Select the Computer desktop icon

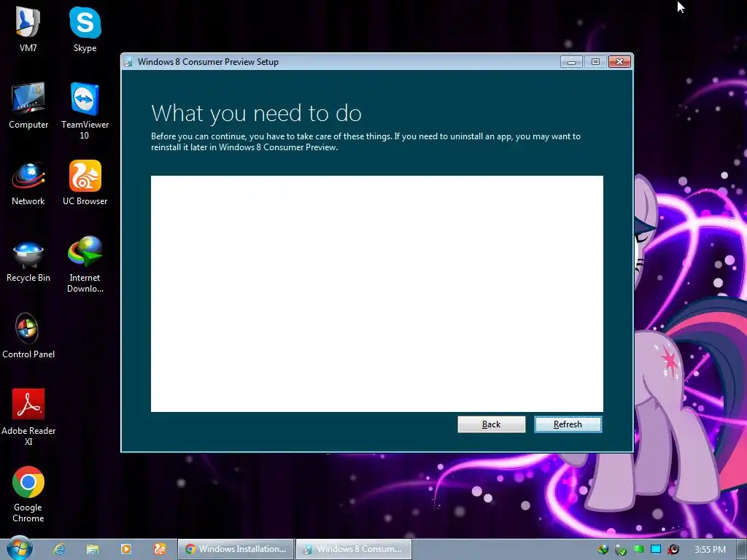click(x=28, y=106)
